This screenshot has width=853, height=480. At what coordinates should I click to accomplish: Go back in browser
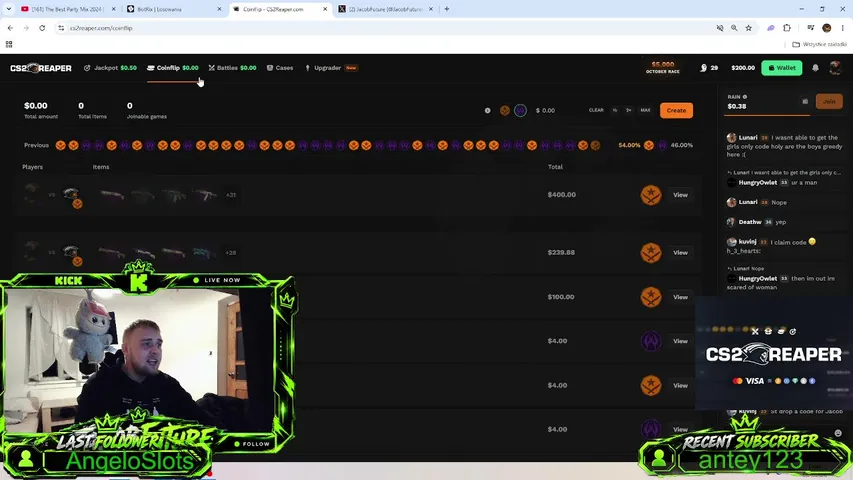(10, 28)
